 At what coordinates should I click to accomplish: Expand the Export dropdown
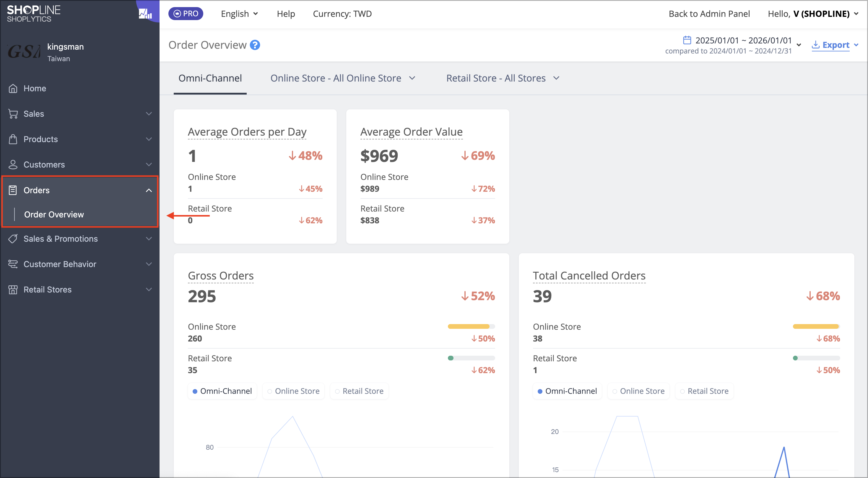pos(835,45)
